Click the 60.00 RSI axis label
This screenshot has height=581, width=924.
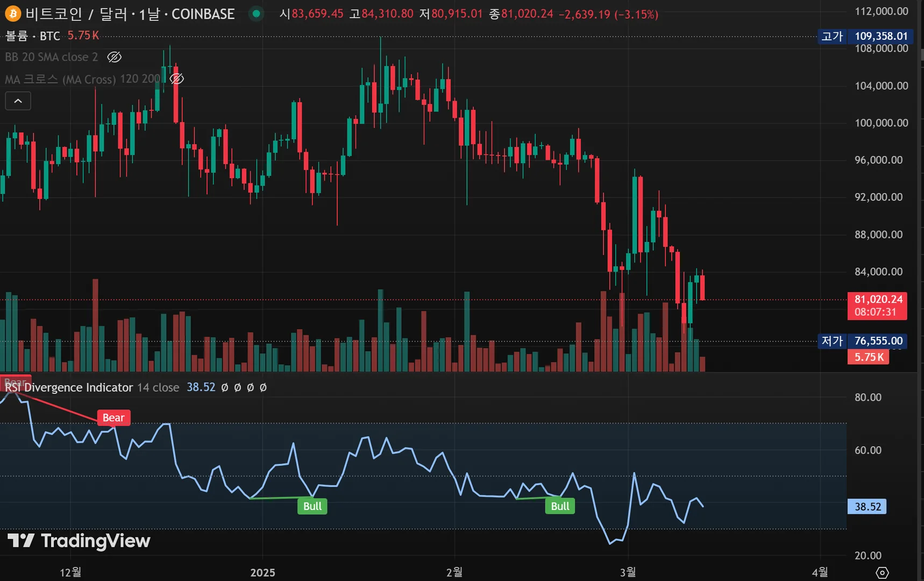pos(868,450)
